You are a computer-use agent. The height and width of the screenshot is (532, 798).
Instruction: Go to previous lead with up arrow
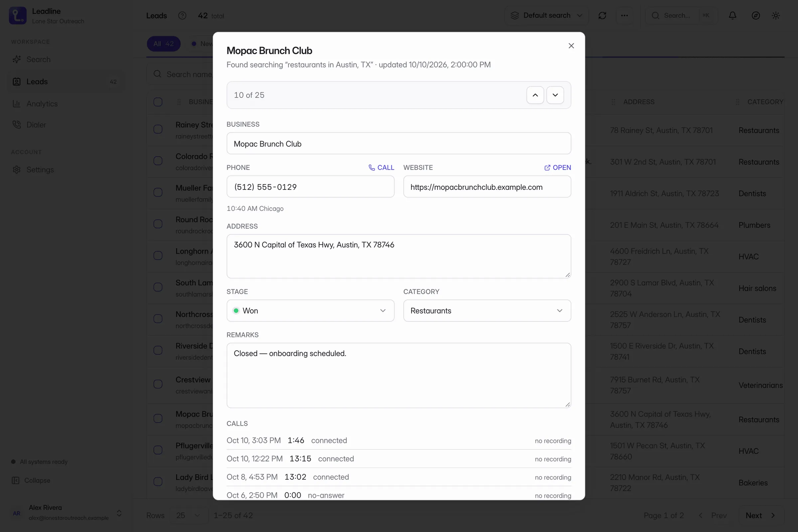click(535, 95)
